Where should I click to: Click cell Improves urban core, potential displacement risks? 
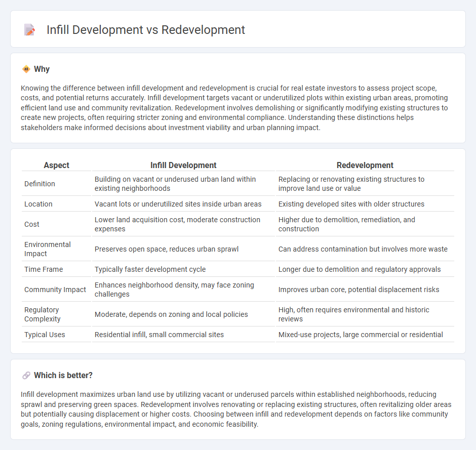tap(365, 290)
